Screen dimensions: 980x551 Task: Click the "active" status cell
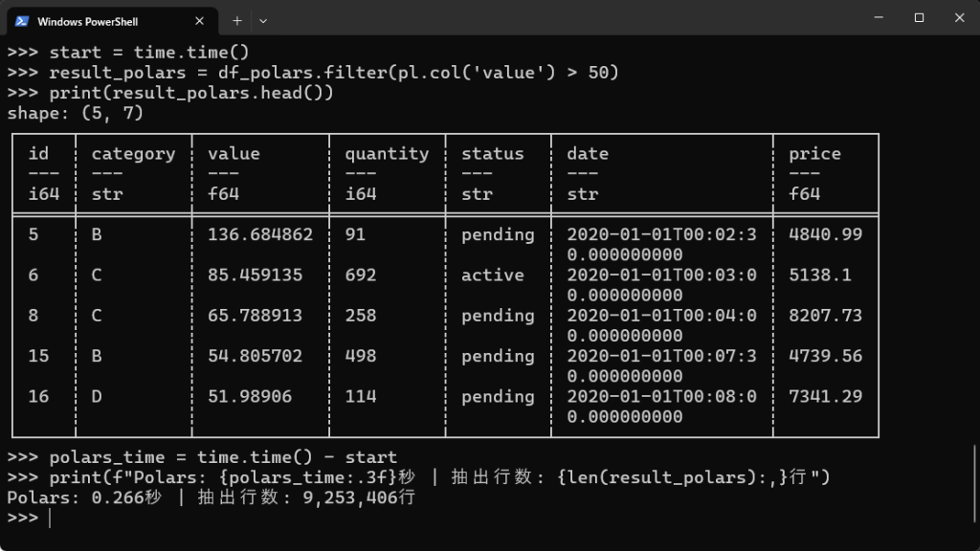pyautogui.click(x=493, y=275)
